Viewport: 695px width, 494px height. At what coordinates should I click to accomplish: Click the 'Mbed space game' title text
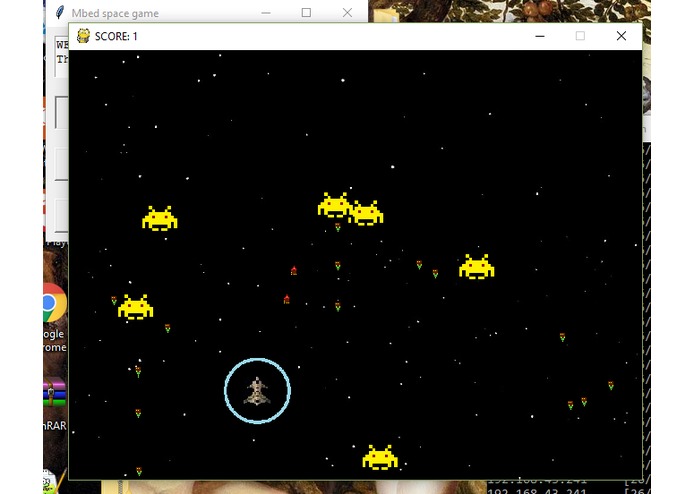tap(115, 14)
